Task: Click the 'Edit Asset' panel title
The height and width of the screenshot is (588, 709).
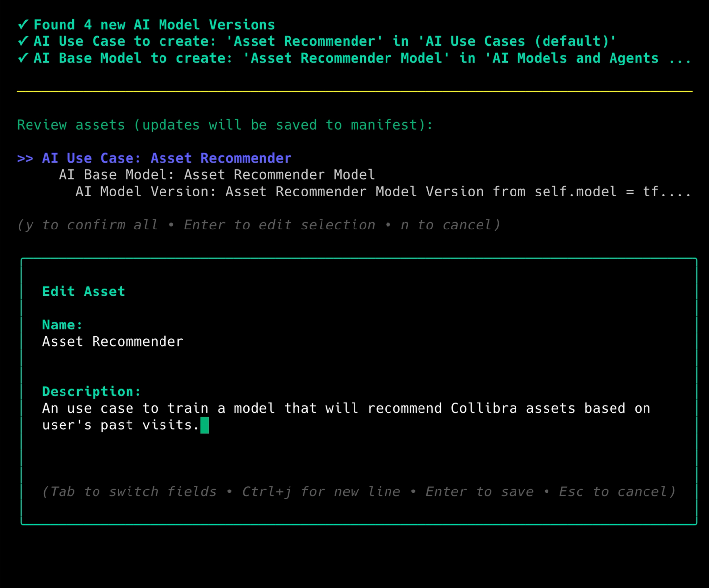Action: pyautogui.click(x=83, y=291)
